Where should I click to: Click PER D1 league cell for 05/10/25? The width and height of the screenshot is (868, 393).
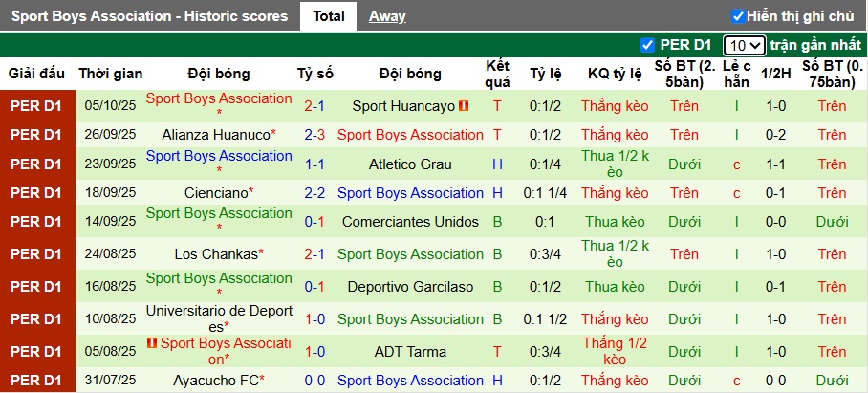pyautogui.click(x=37, y=106)
